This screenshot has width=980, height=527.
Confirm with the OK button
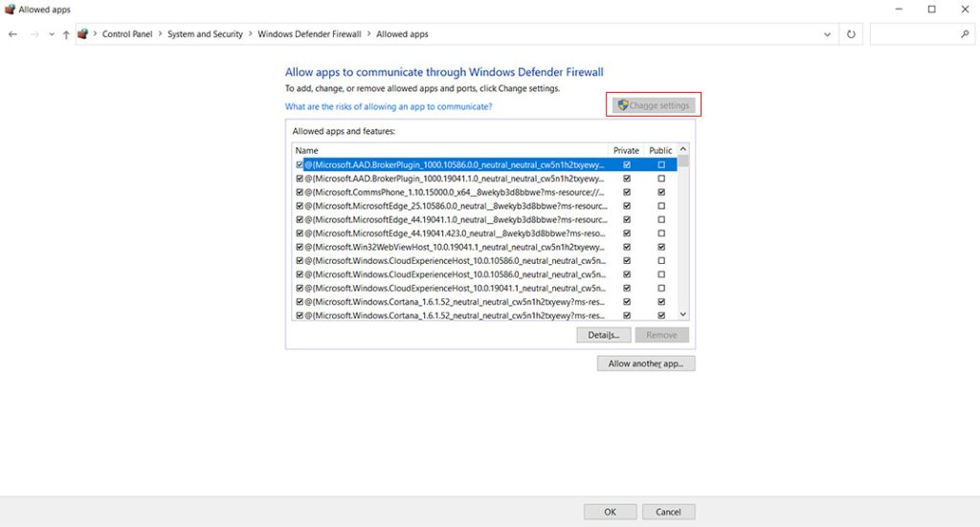(x=610, y=512)
